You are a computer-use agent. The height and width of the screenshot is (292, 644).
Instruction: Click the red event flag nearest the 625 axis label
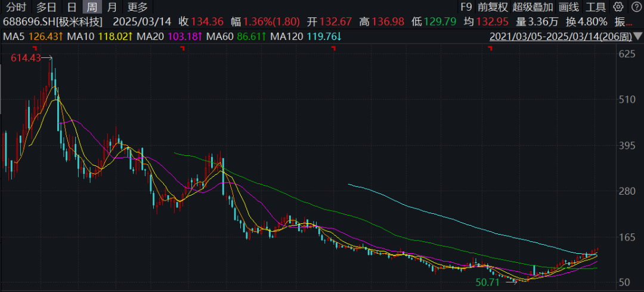[490, 48]
